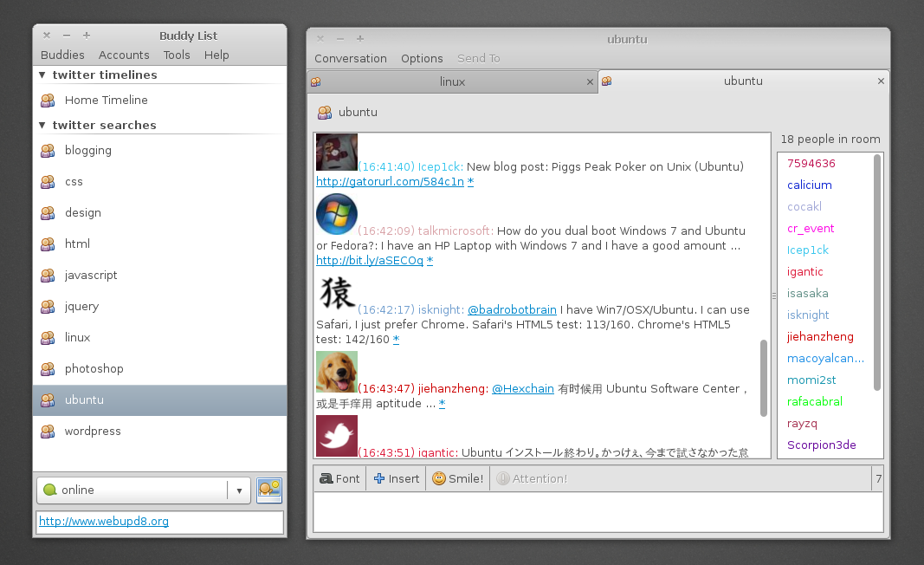Click the photoshop search chat icon

pos(48,368)
